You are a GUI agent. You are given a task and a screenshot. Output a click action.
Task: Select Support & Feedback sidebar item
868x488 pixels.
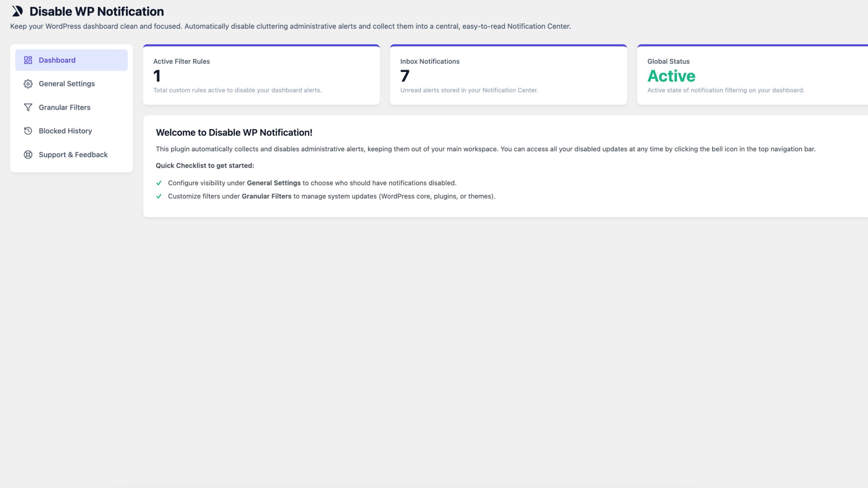(x=71, y=155)
